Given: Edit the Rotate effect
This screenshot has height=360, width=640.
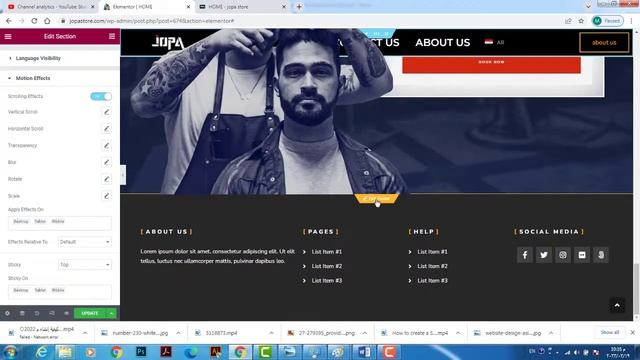Looking at the screenshot, I should [106, 179].
